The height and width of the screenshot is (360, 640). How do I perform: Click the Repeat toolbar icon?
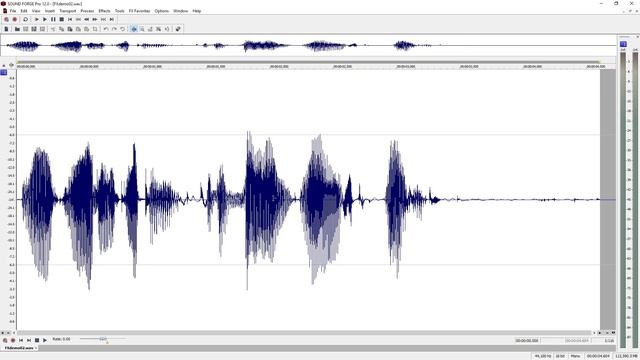122,29
